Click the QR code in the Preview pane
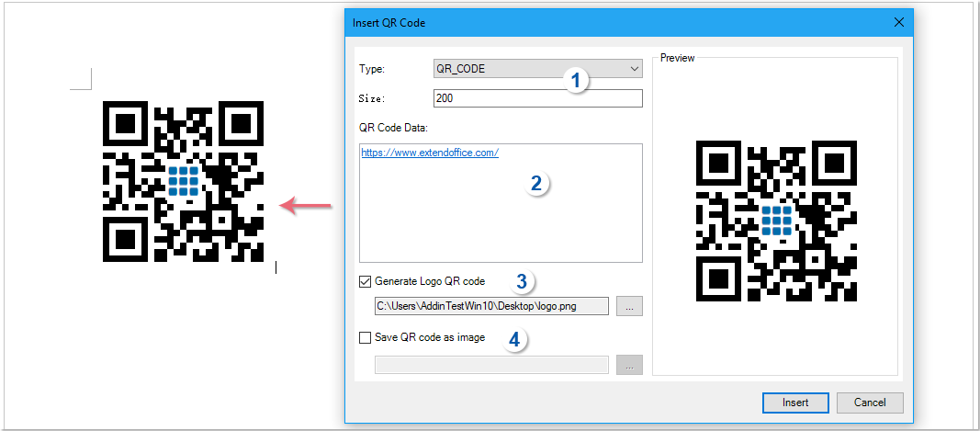 coord(776,221)
